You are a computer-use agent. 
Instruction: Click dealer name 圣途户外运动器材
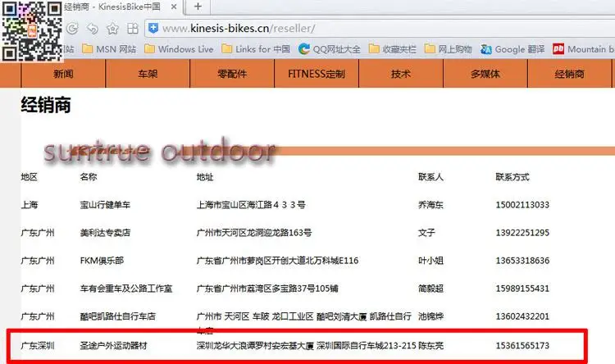pyautogui.click(x=113, y=346)
